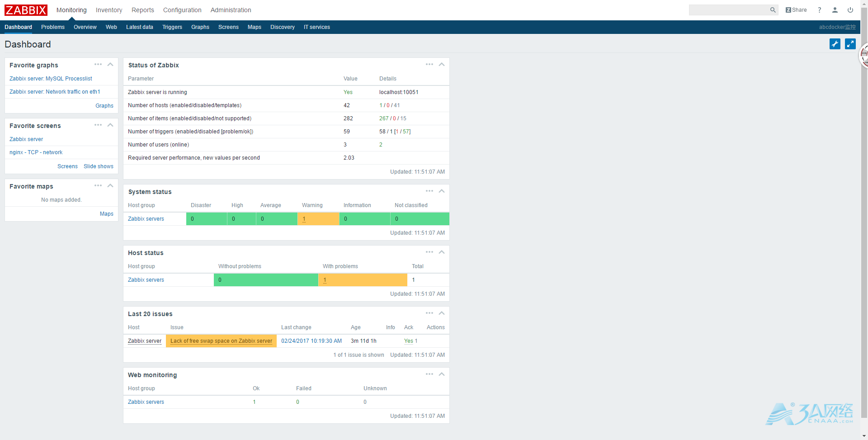Click Zabbix server host in Last 20 issues
The height and width of the screenshot is (440, 868).
pos(145,341)
